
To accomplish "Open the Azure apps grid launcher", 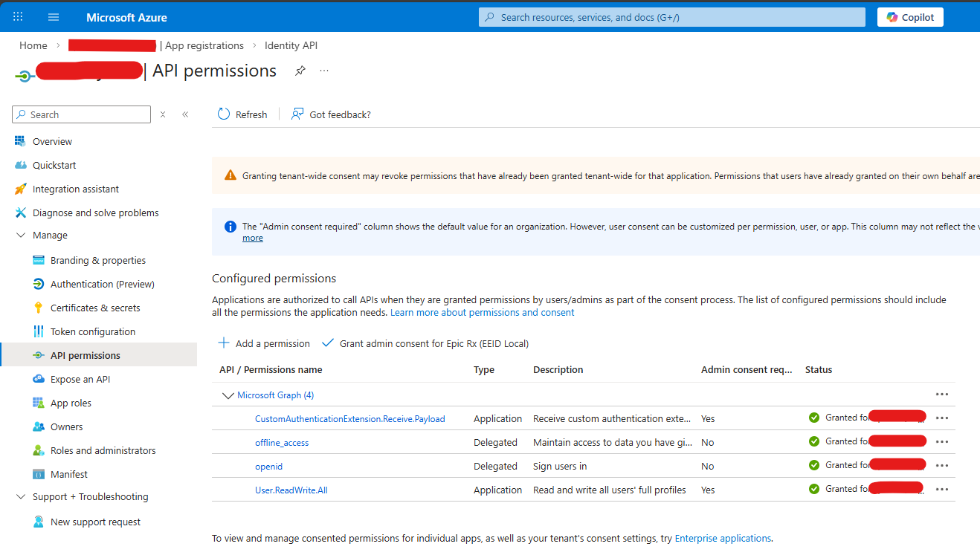I will pos(19,17).
